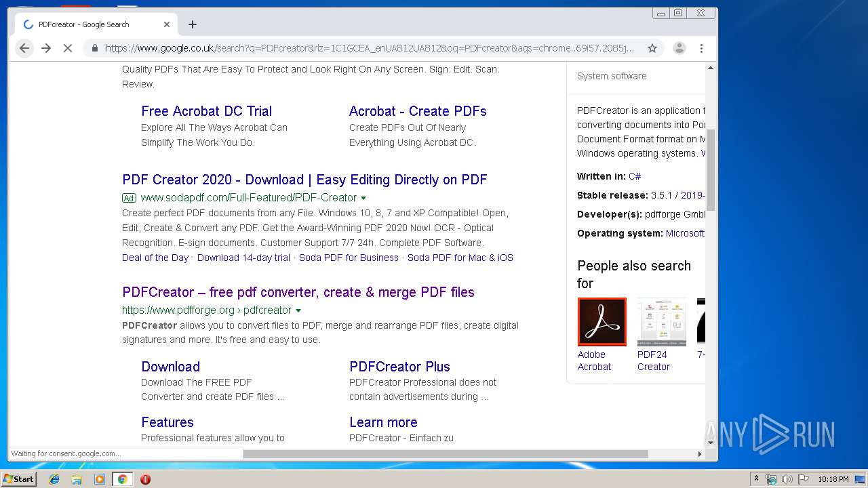
Task: Expand the sodapdf.com ad URL dropdown arrow
Action: coord(363,198)
